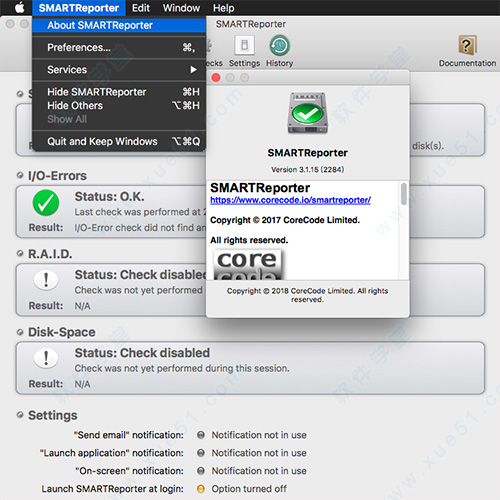Click the CoreCode logo image
The image size is (500, 500).
point(248,265)
